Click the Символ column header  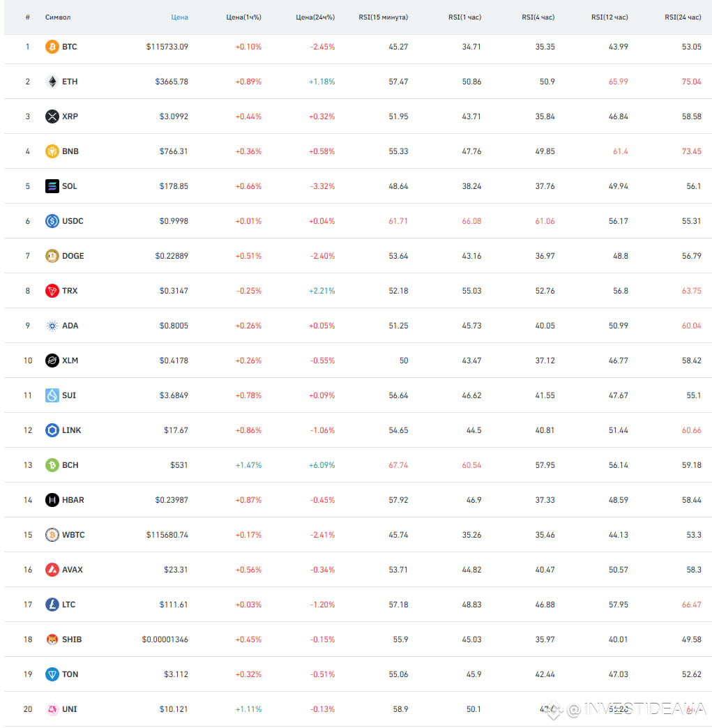pyautogui.click(x=58, y=17)
